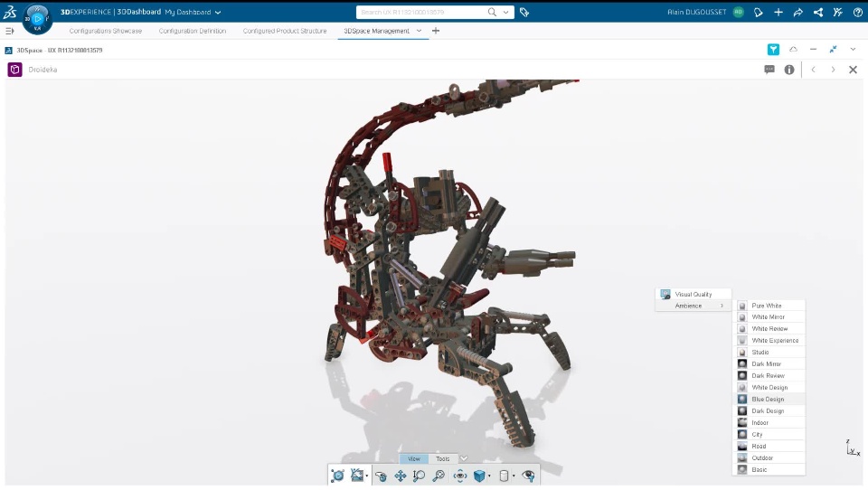Open the comments speech bubble

tap(769, 70)
